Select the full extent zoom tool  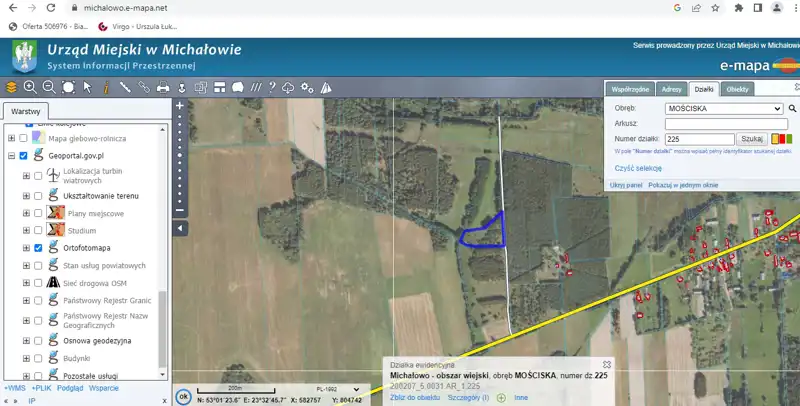[x=68, y=88]
